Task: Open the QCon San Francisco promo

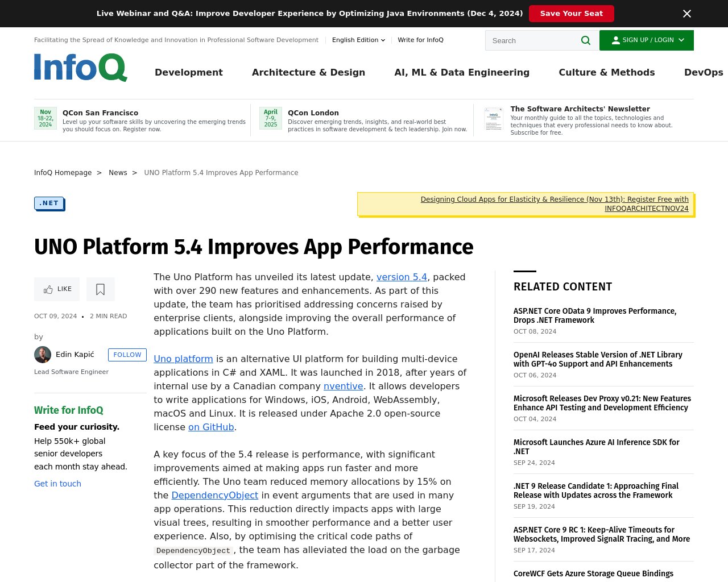Action: (x=100, y=113)
